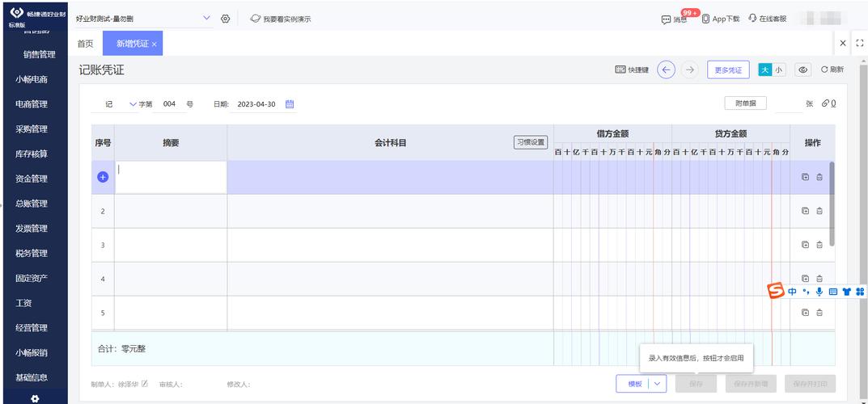The width and height of the screenshot is (868, 404).
Task: Click the fullscreen expand icon
Action: (x=860, y=43)
